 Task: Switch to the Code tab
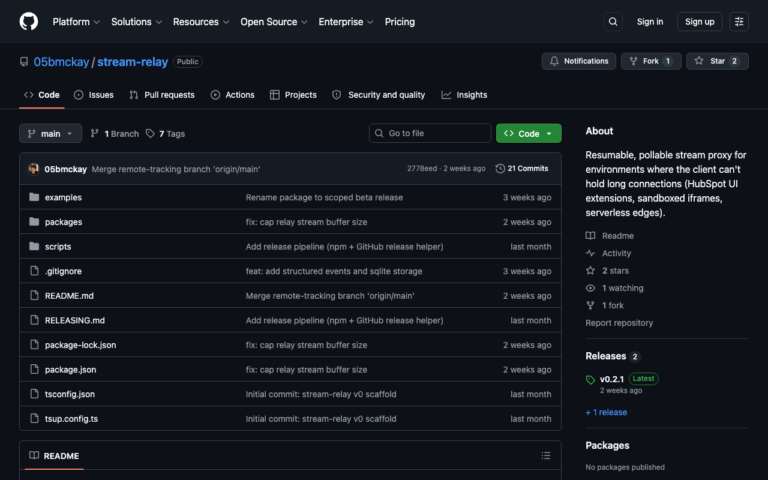[x=42, y=95]
